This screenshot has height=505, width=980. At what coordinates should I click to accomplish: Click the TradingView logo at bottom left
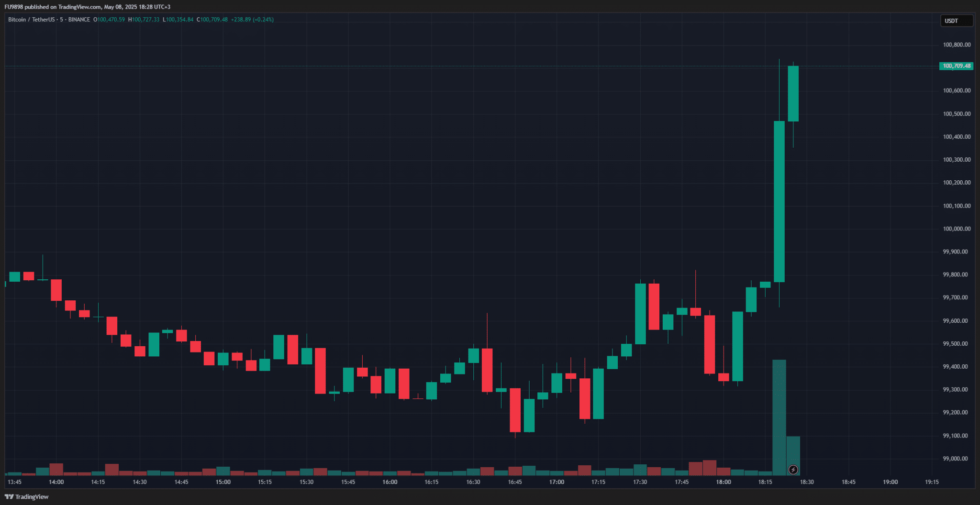click(27, 497)
